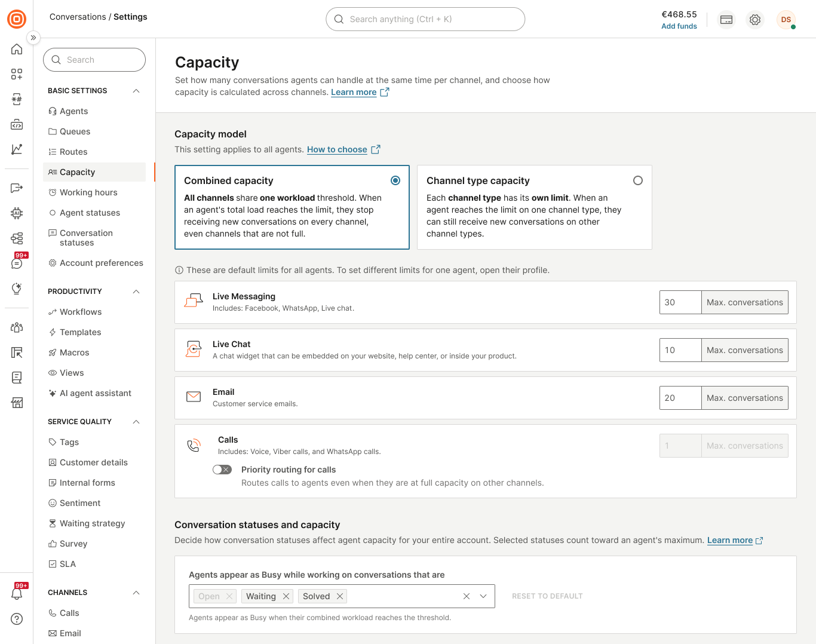Open the help question mark icon
The image size is (816, 644).
[x=17, y=619]
